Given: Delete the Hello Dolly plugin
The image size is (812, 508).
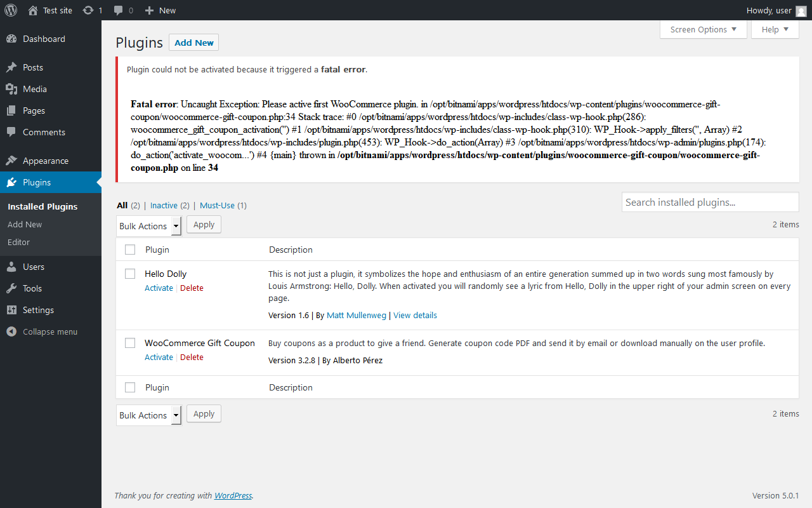Looking at the screenshot, I should click(192, 288).
